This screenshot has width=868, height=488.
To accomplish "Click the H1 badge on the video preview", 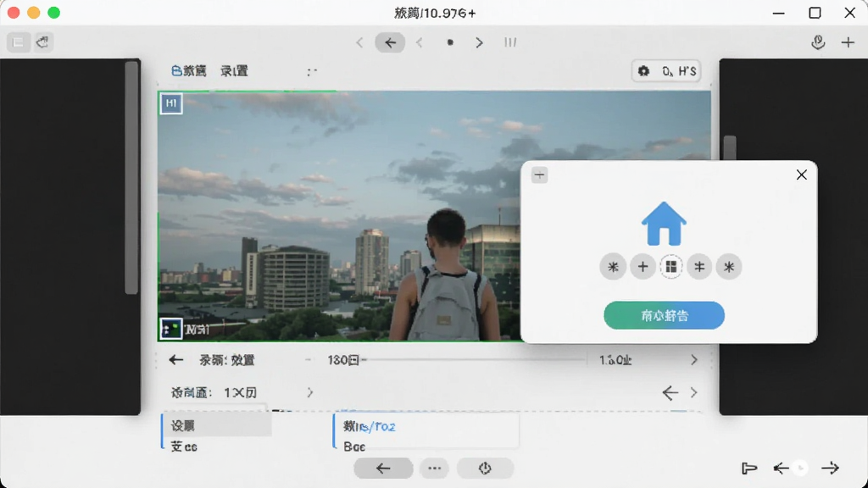I will click(x=171, y=103).
